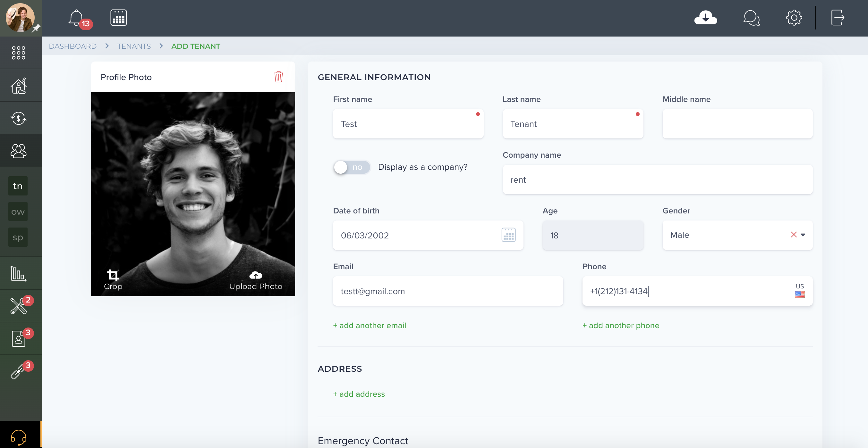Click the Age field showing 18
Image resolution: width=868 pixels, height=448 pixels.
click(x=593, y=235)
